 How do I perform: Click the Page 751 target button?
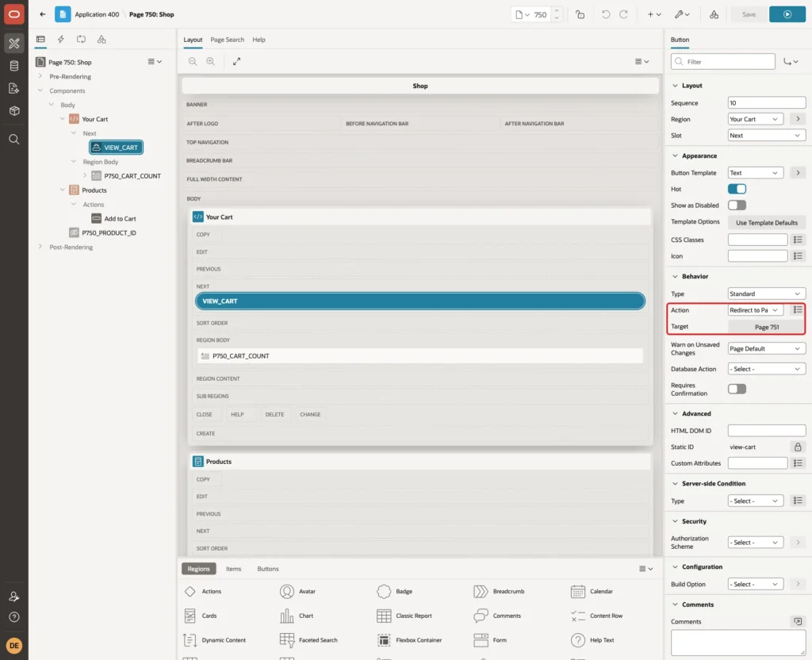pos(767,327)
